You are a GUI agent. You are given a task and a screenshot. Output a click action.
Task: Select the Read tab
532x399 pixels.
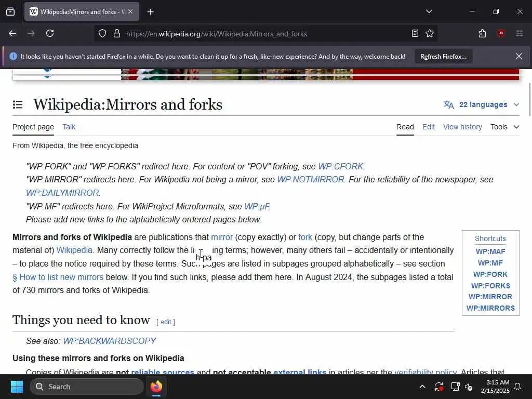coord(405,127)
